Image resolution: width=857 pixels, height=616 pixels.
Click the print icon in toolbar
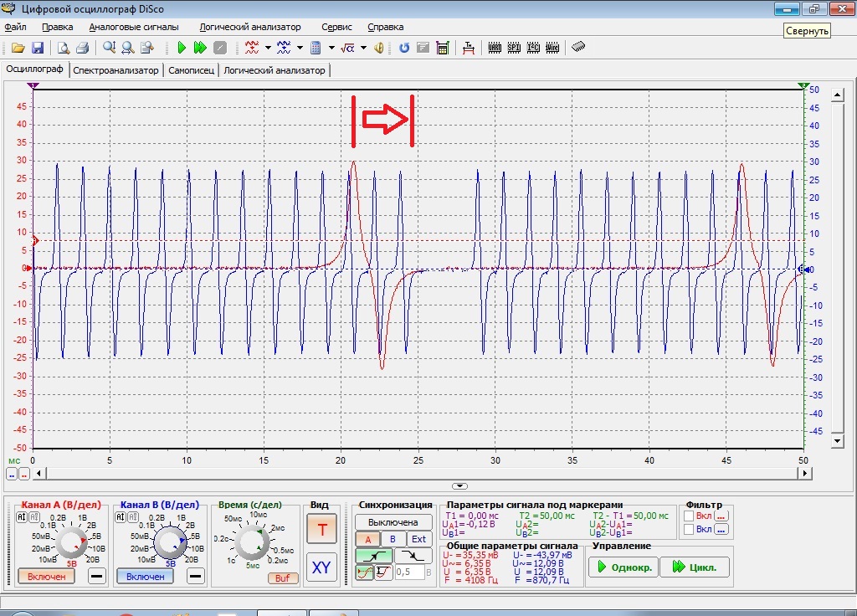pyautogui.click(x=82, y=48)
